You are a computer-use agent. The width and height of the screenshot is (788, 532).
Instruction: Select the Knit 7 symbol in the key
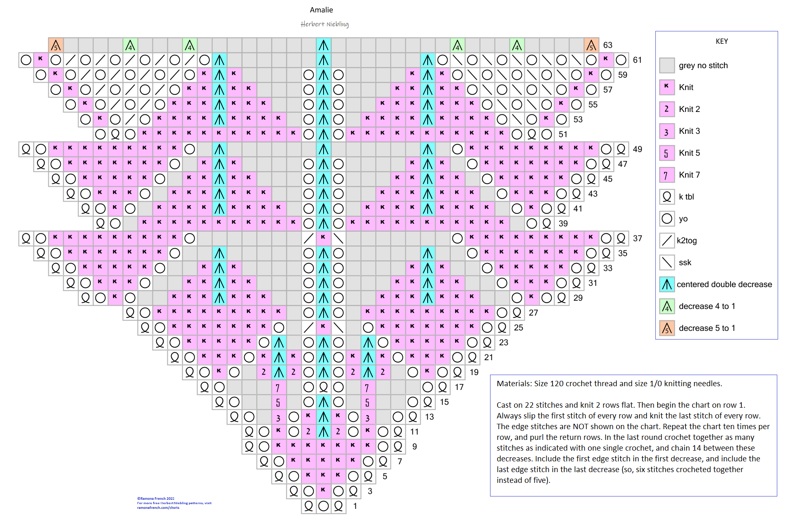pos(667,175)
